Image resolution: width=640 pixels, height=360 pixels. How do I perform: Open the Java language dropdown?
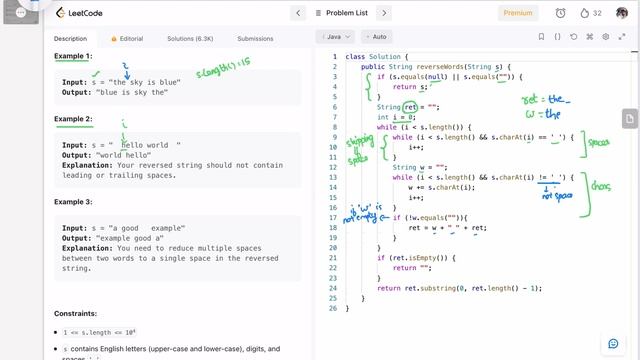[x=335, y=37]
